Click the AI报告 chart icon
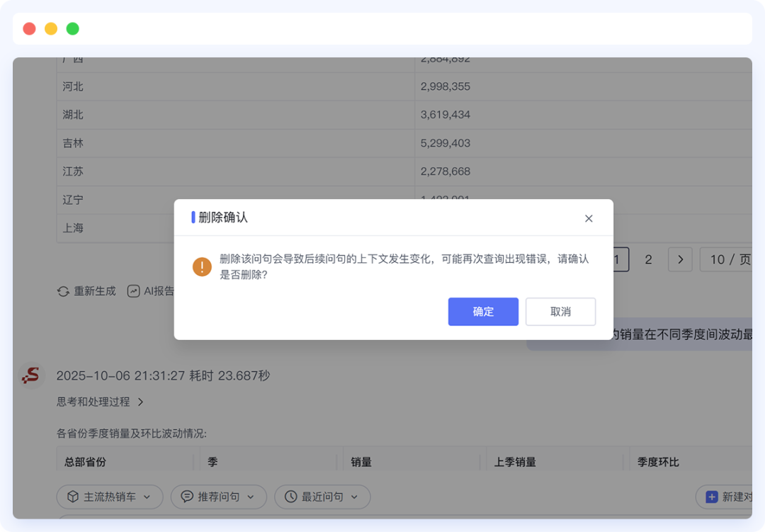765x532 pixels. [133, 290]
